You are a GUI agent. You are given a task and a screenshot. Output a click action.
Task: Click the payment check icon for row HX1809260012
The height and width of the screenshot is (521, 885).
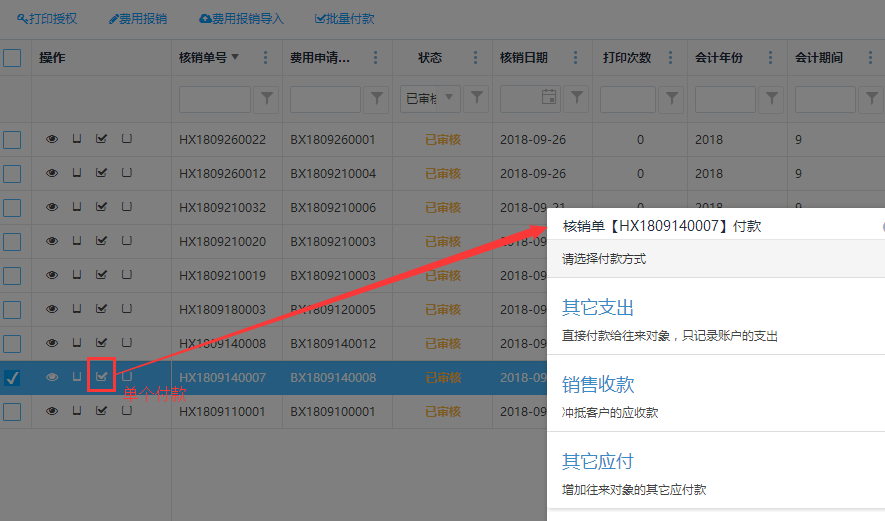(101, 173)
